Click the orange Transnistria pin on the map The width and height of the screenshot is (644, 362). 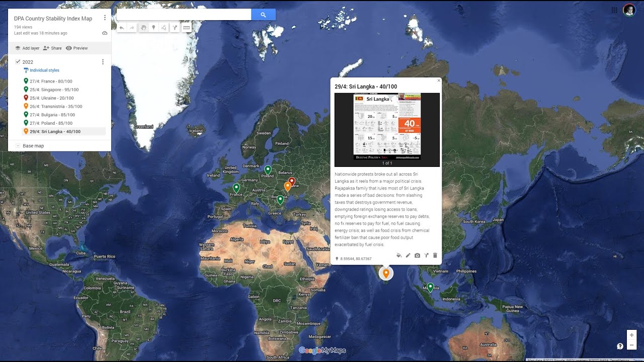(x=287, y=186)
